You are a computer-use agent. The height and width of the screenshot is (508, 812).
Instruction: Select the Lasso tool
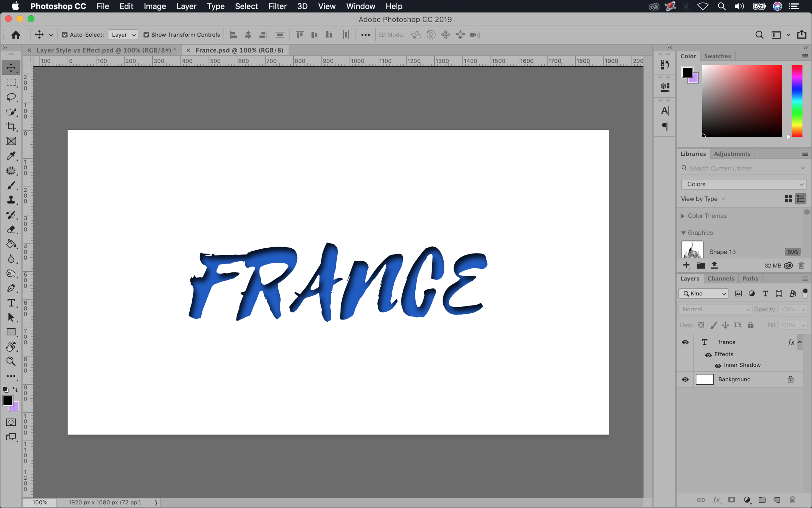point(11,97)
